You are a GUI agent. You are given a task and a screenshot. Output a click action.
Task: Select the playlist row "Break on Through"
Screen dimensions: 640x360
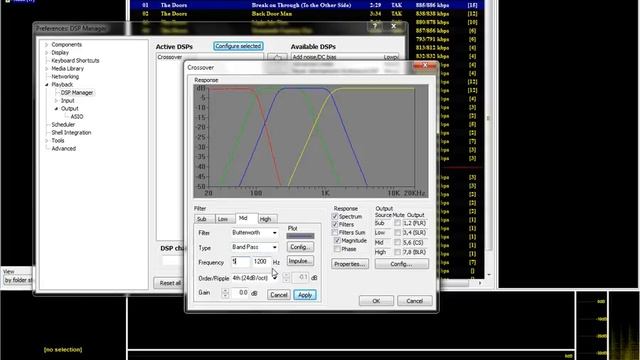pyautogui.click(x=307, y=5)
